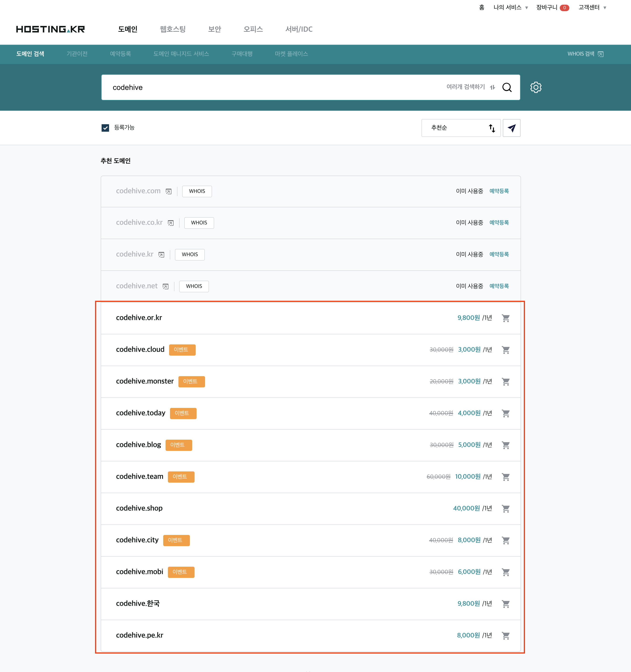Screen dimensions: 631x672
Task: Add codehive.pe.kr to cart
Action: 506,636
